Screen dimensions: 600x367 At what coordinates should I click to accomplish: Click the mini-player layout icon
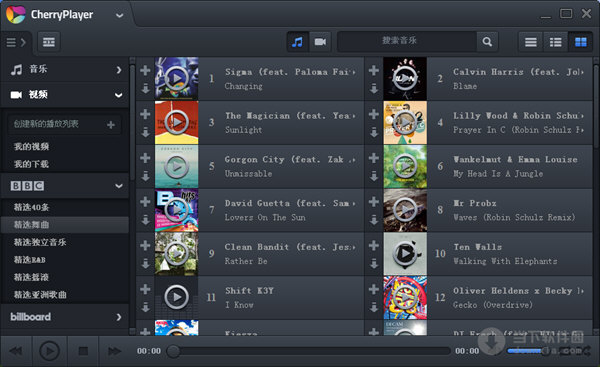pyautogui.click(x=49, y=42)
